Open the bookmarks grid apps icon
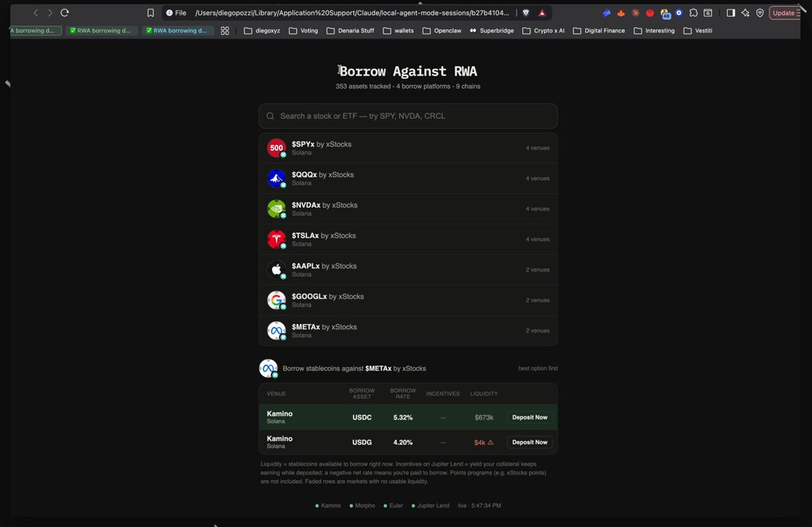Image resolution: width=812 pixels, height=527 pixels. pyautogui.click(x=225, y=31)
